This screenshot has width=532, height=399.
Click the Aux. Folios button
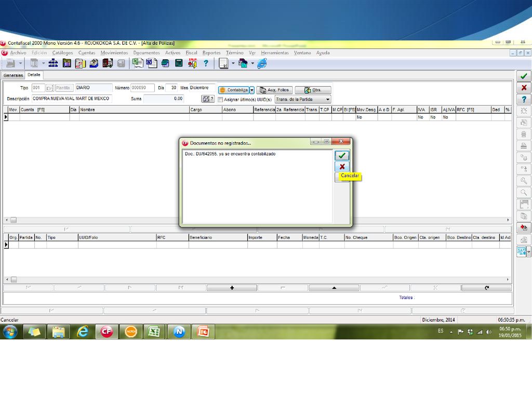point(274,90)
